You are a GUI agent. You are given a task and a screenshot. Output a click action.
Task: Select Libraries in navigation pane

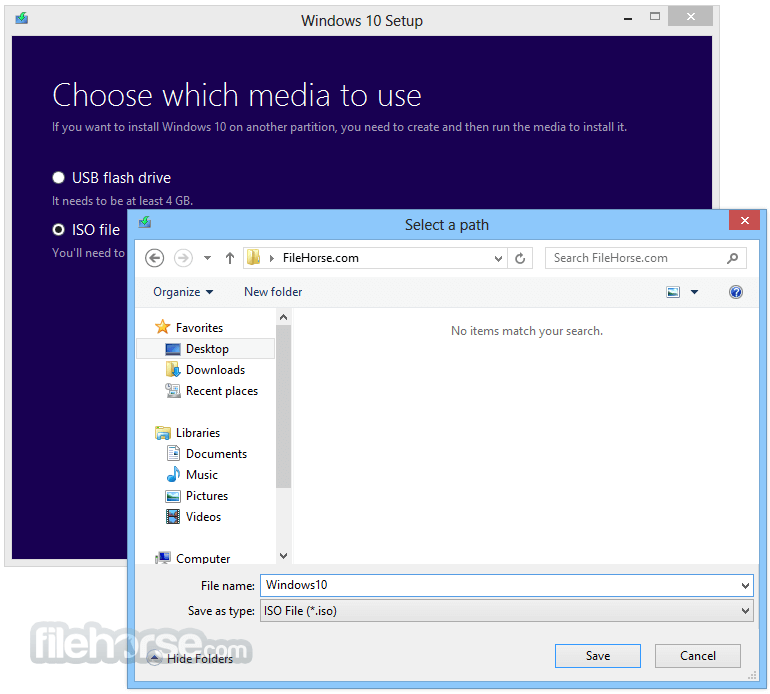[x=198, y=433]
